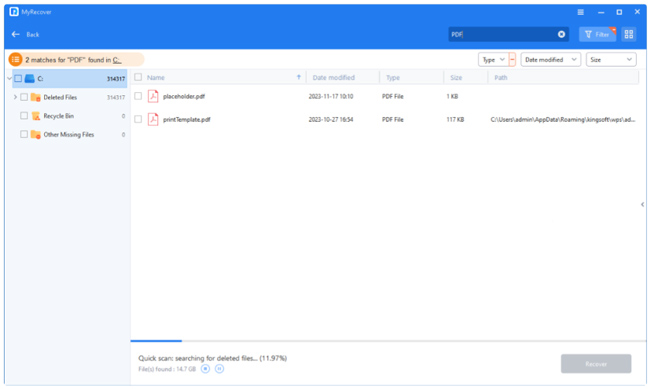The width and height of the screenshot is (650, 389).
Task: Open the Filter options
Action: [597, 34]
